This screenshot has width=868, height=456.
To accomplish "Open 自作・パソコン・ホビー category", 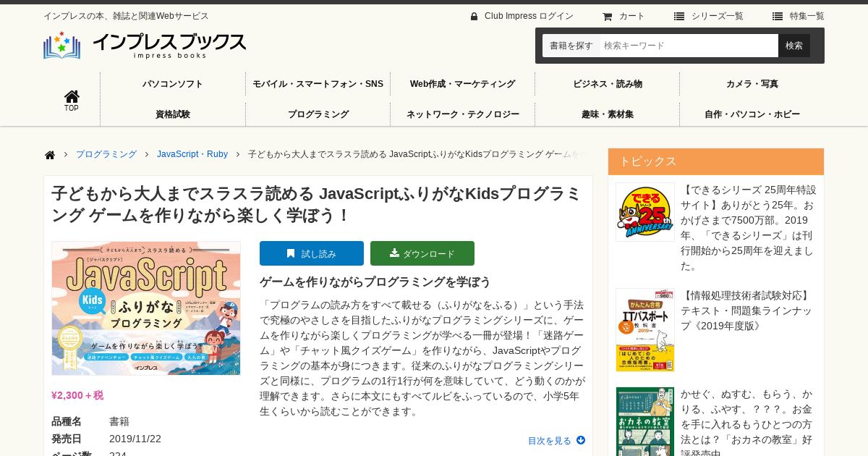I will click(752, 114).
